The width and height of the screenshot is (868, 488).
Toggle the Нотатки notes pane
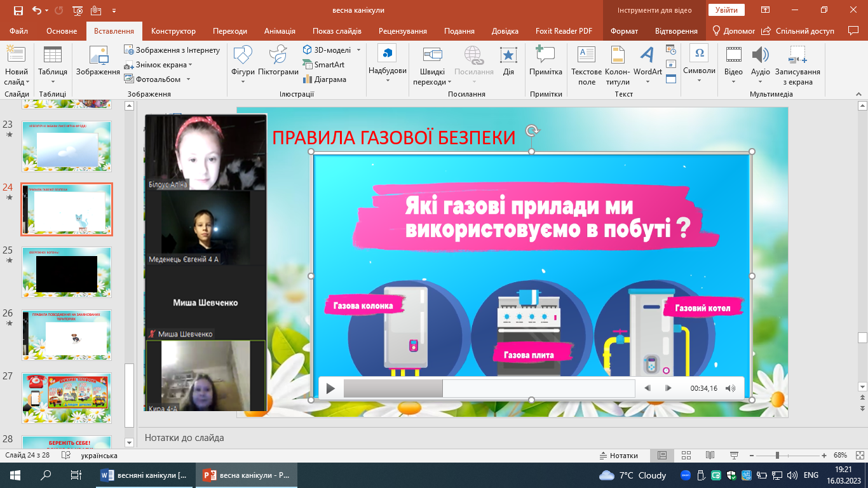click(x=618, y=456)
